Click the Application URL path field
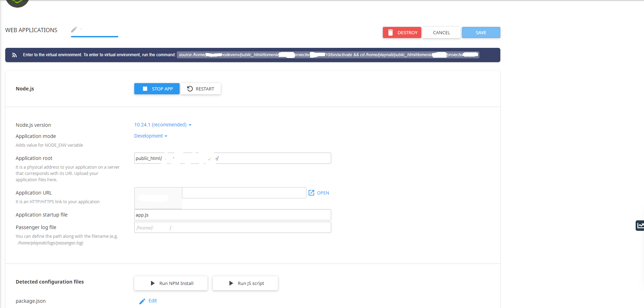This screenshot has width=644, height=308. click(x=244, y=193)
